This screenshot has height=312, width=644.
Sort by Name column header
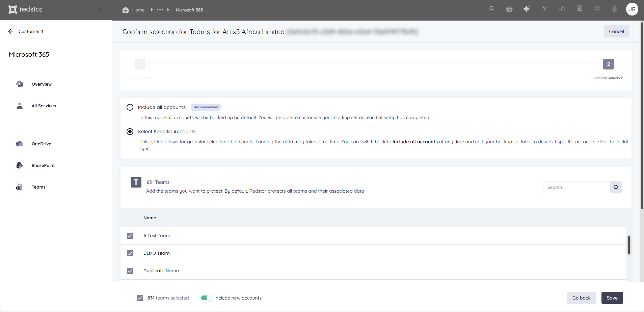coord(150,218)
